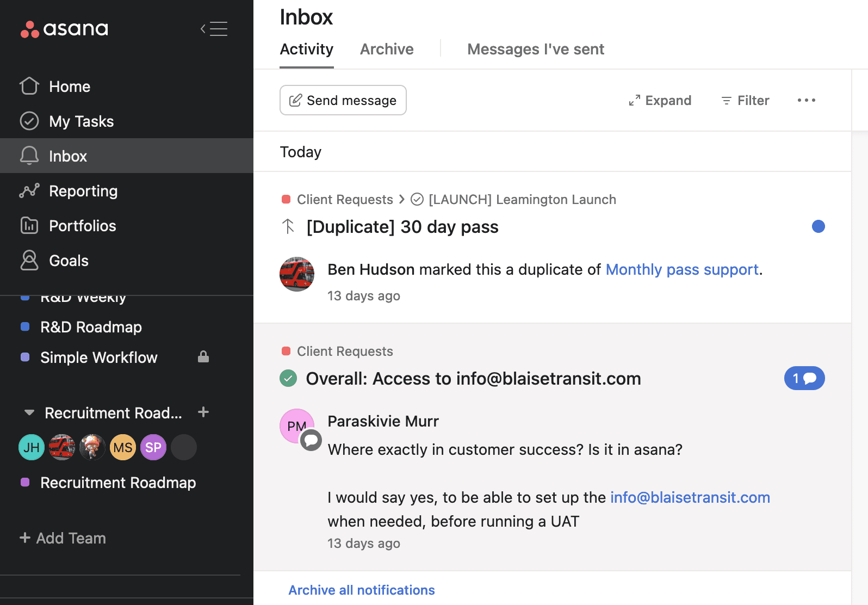
Task: Click Archive all notifications link
Action: click(362, 590)
